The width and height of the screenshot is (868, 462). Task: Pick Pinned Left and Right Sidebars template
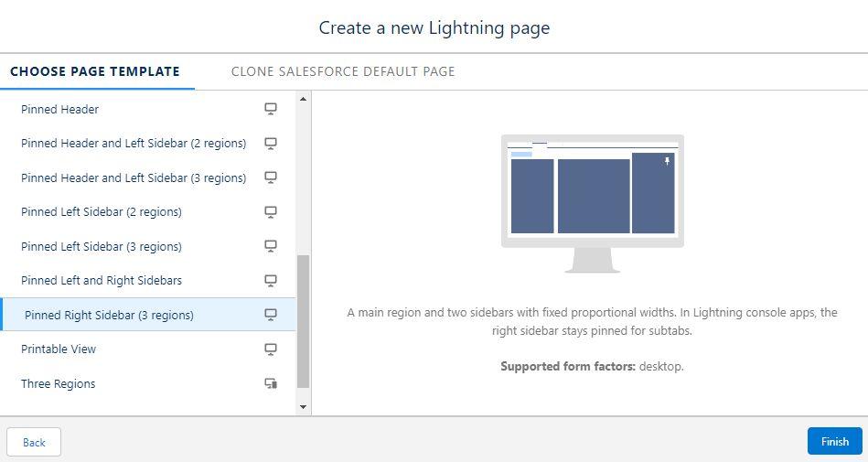[102, 281]
